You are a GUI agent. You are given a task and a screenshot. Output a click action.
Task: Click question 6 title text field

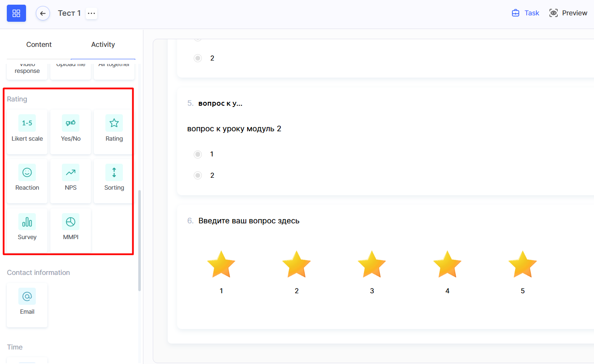pos(249,221)
